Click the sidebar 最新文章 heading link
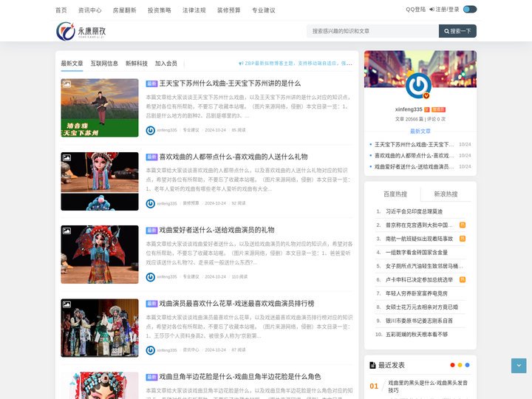Viewport: 532px width, 399px height. point(420,132)
